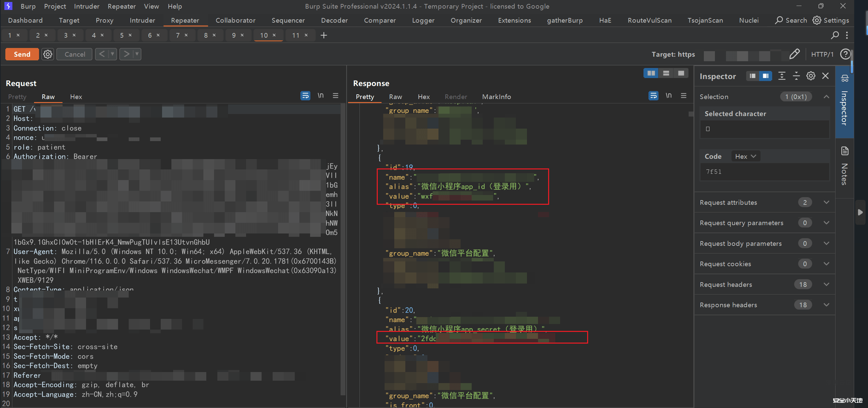Open the Intruder menu in menu bar
Viewport: 868px width, 408px height.
86,6
